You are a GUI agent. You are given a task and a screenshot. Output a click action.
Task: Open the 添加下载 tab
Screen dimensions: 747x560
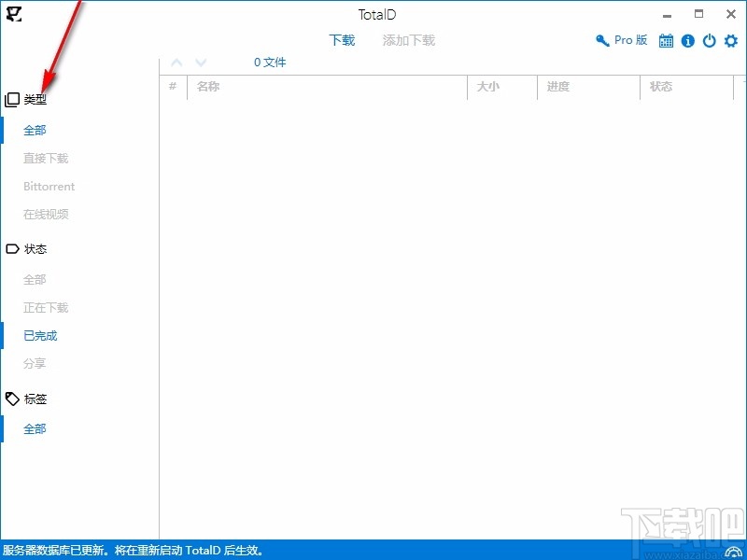pyautogui.click(x=407, y=40)
